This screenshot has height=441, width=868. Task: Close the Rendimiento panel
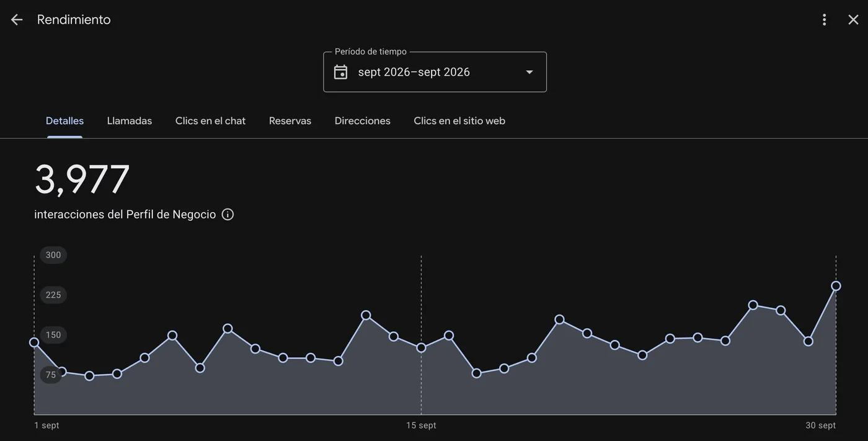pos(853,20)
